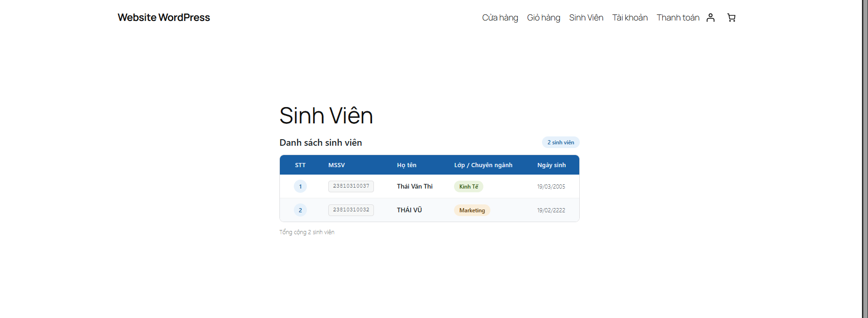Open the user account icon

click(711, 18)
